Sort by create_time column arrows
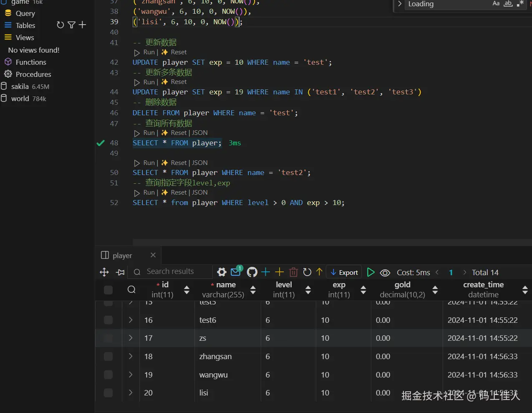Image resolution: width=532 pixels, height=413 pixels. click(x=525, y=290)
